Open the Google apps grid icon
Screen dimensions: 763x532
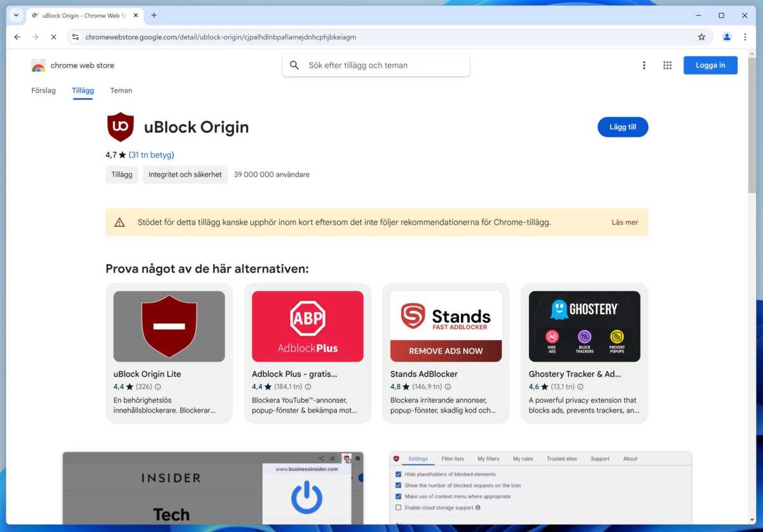(x=667, y=65)
